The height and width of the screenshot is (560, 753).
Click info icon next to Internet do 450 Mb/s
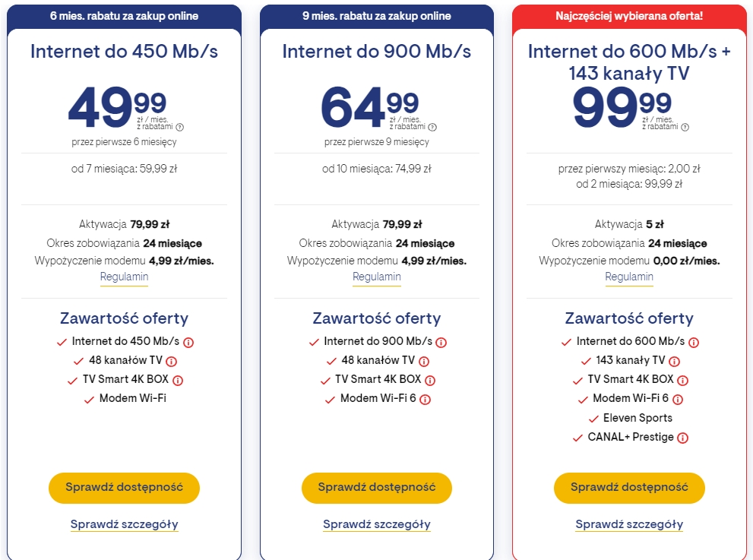pyautogui.click(x=188, y=342)
